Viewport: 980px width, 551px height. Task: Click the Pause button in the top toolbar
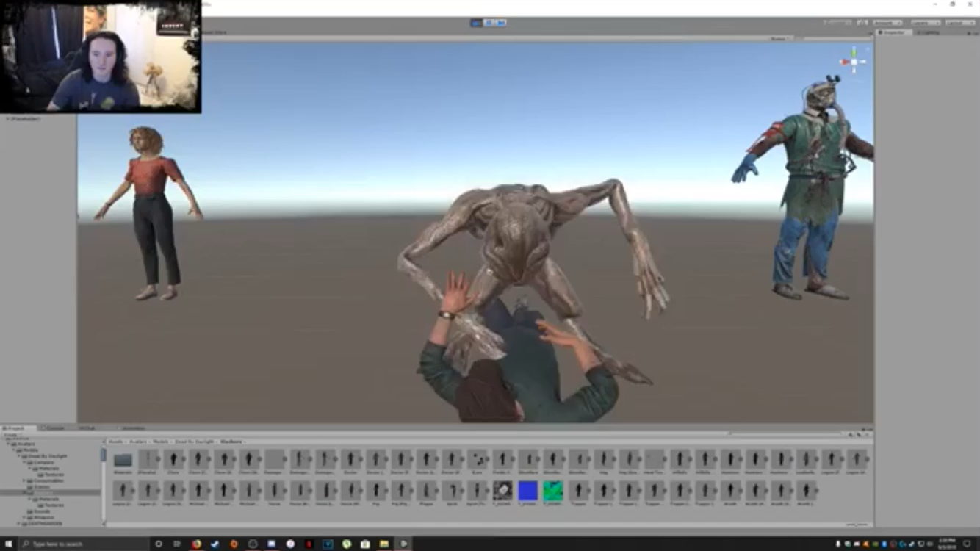click(x=489, y=23)
